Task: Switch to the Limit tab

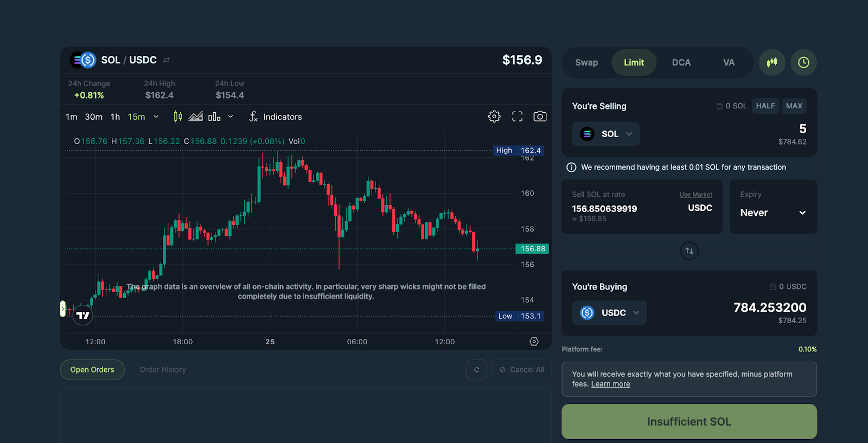Action: 634,62
